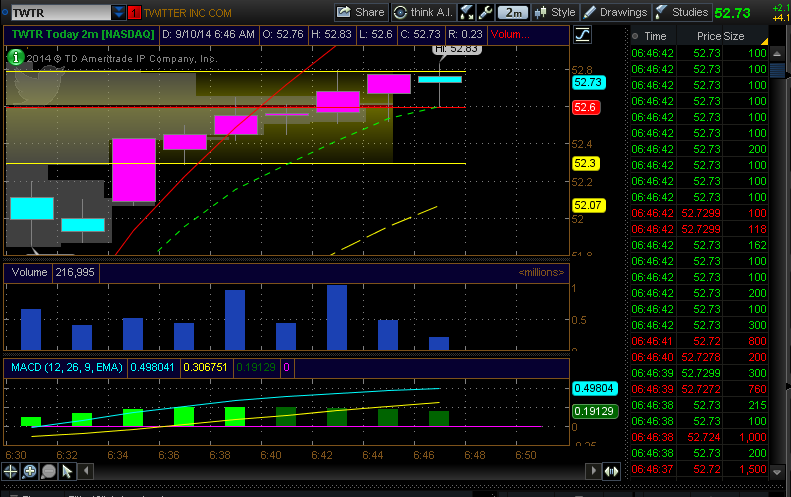Click the tall magenta candlestick at 6:34
Viewport: 791px width, 497px height.
(134, 170)
